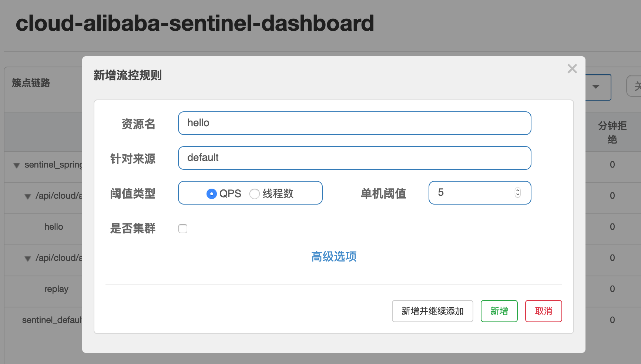Click the 簇点链路 panel heading
This screenshot has width=641, height=364.
coord(31,83)
